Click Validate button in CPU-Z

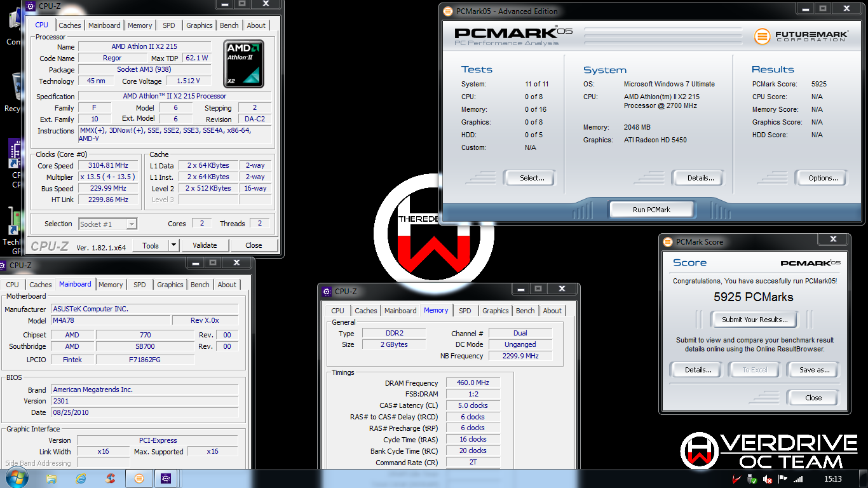pos(205,245)
